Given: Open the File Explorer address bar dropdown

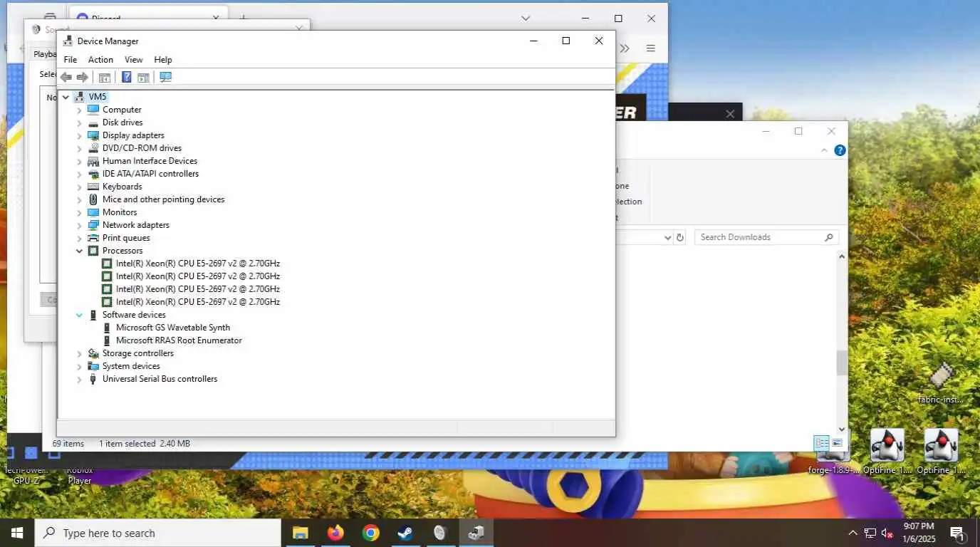Looking at the screenshot, I should (x=667, y=237).
